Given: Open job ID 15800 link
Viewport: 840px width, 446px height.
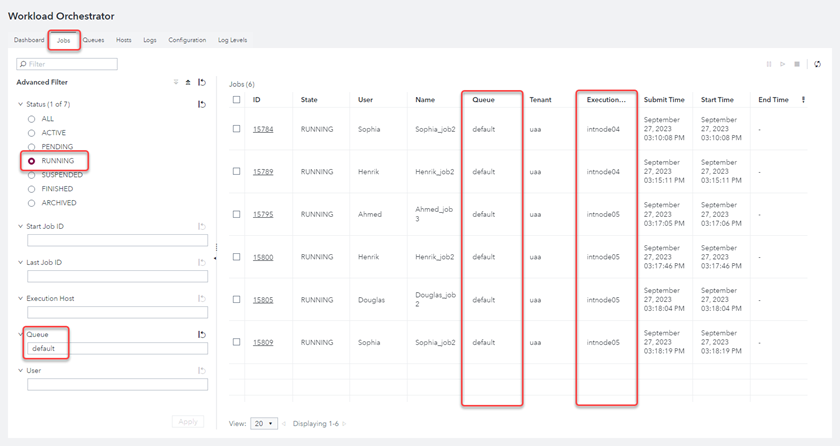Looking at the screenshot, I should (263, 257).
